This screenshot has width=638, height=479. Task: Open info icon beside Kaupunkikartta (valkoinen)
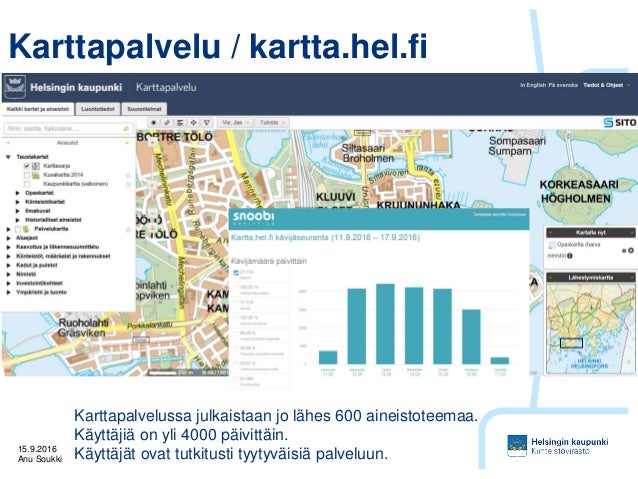[128, 184]
